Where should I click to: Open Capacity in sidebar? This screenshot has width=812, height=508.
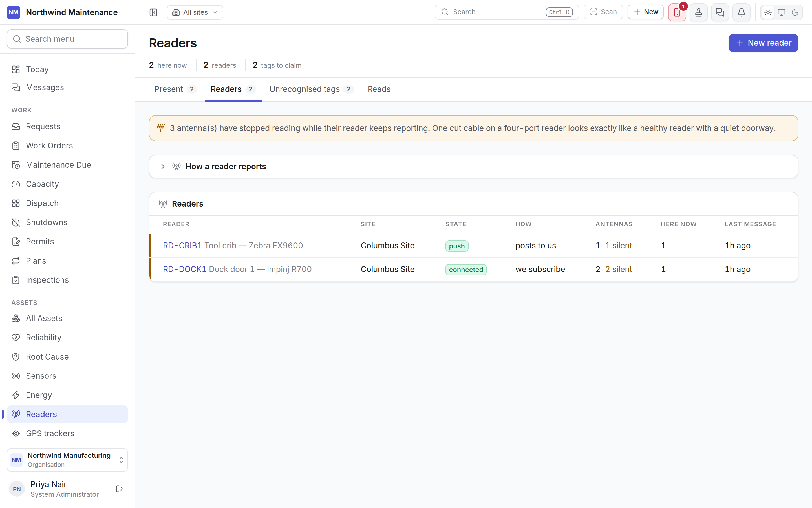click(x=67, y=184)
